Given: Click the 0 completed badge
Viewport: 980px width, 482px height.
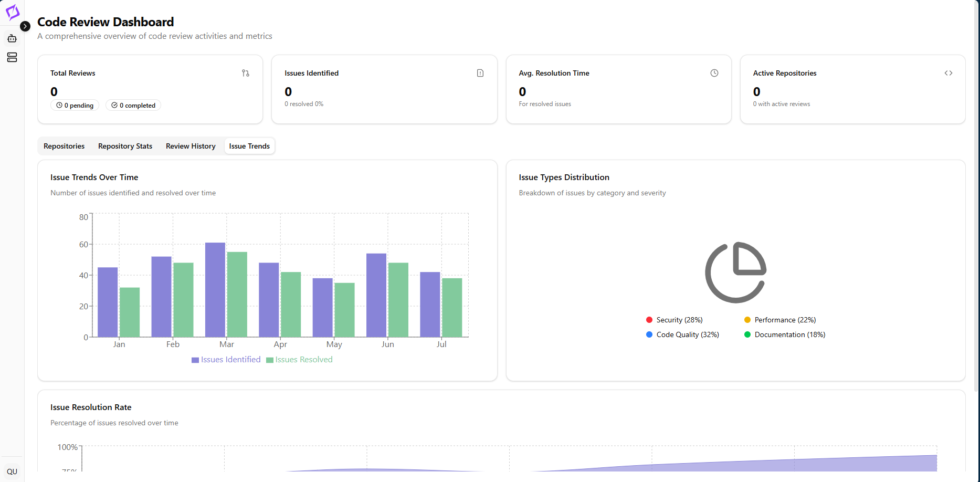Looking at the screenshot, I should (x=133, y=105).
